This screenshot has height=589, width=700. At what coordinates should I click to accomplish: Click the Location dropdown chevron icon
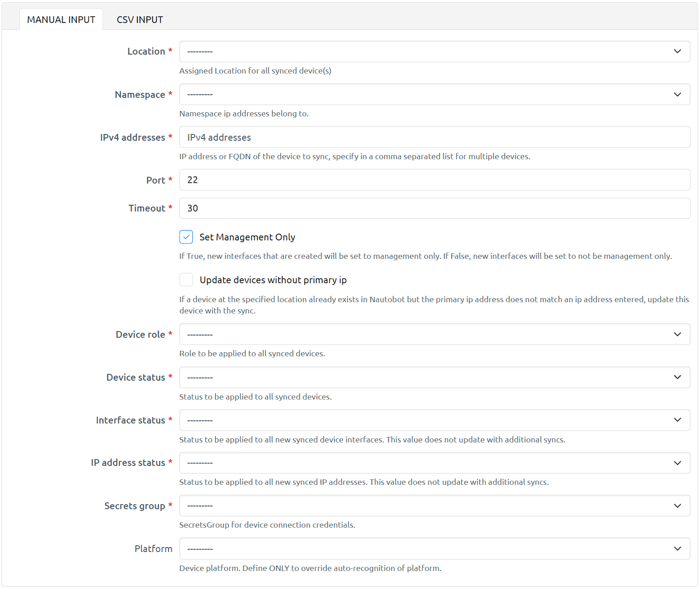click(x=677, y=51)
